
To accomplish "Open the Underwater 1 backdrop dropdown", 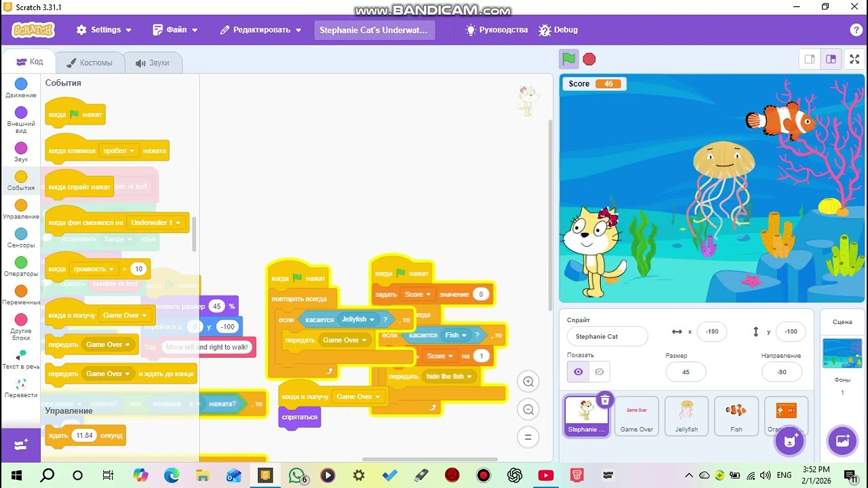I will coord(157,222).
